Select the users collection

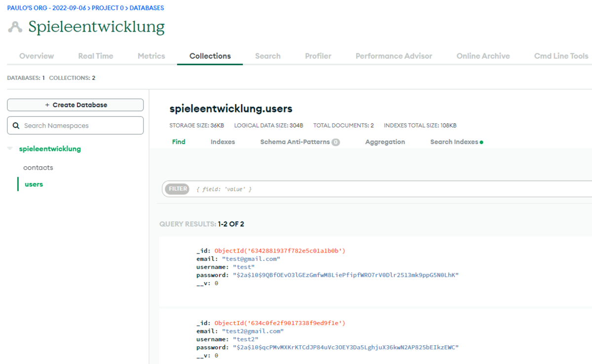(34, 184)
